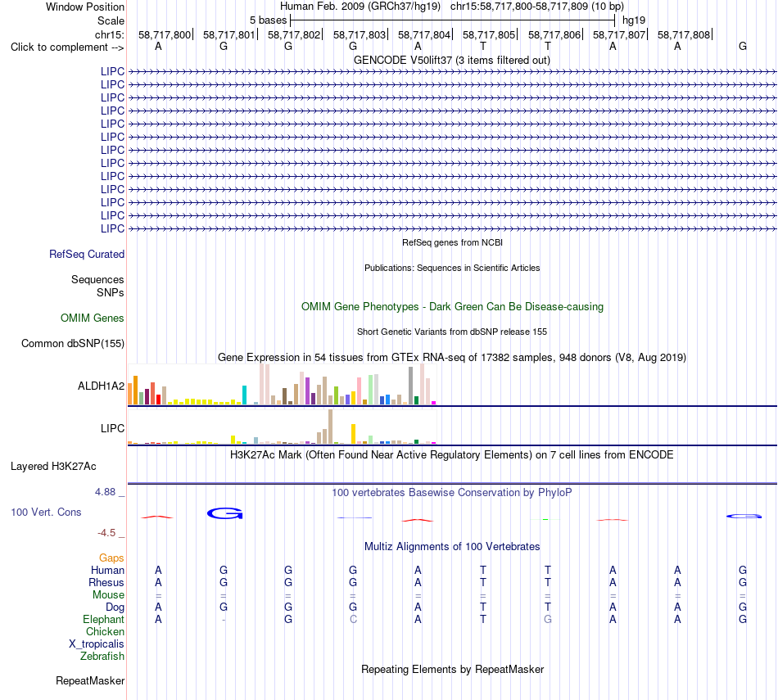Click the large blue G conservation logo
The image size is (778, 700).
(x=224, y=513)
